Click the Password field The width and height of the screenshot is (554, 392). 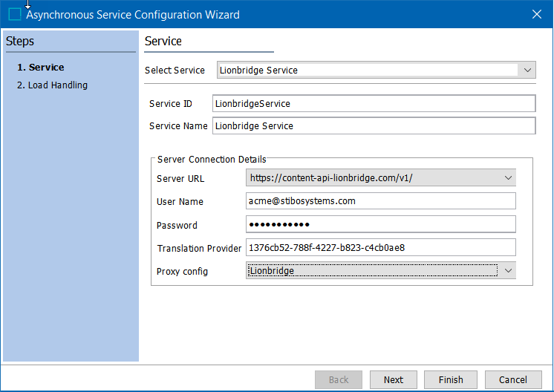pyautogui.click(x=381, y=224)
